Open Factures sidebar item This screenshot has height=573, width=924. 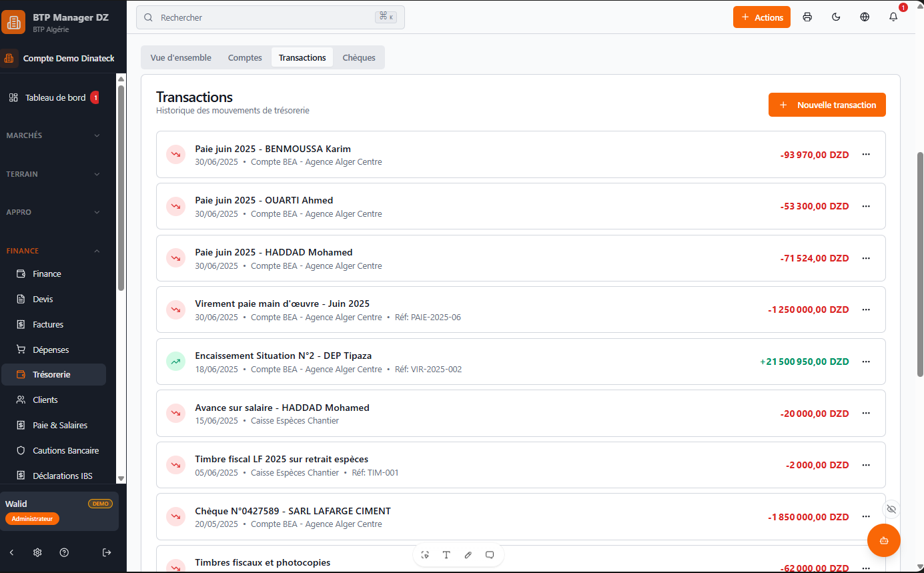tap(53, 324)
